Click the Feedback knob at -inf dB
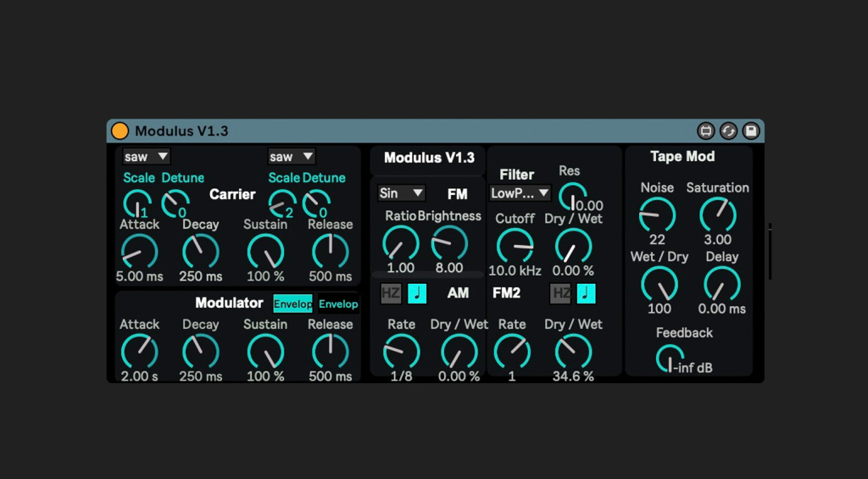 pyautogui.click(x=670, y=359)
